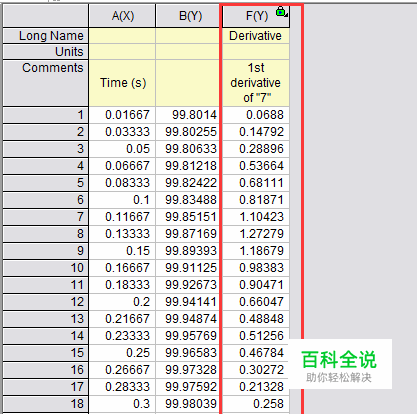Click cell with value 0.0688
Image resolution: width=417 pixels, height=414 pixels.
pyautogui.click(x=256, y=115)
